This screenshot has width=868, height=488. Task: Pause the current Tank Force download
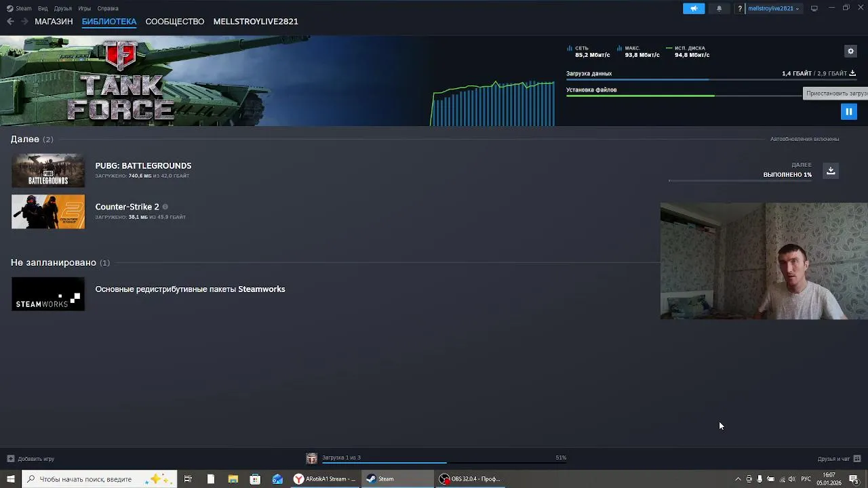tap(848, 112)
